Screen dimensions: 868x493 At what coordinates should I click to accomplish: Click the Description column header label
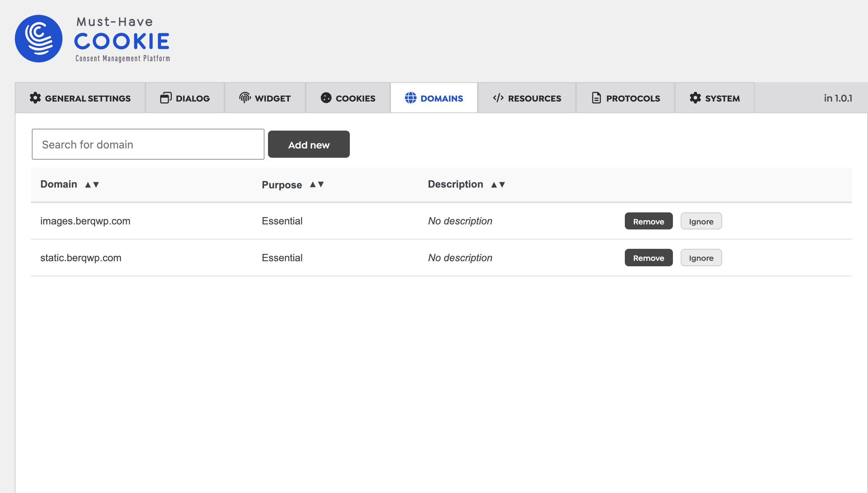coord(455,184)
